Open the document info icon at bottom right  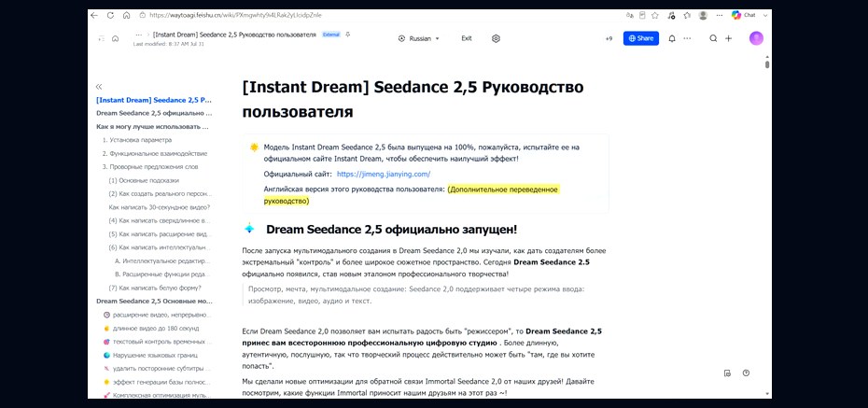click(728, 373)
